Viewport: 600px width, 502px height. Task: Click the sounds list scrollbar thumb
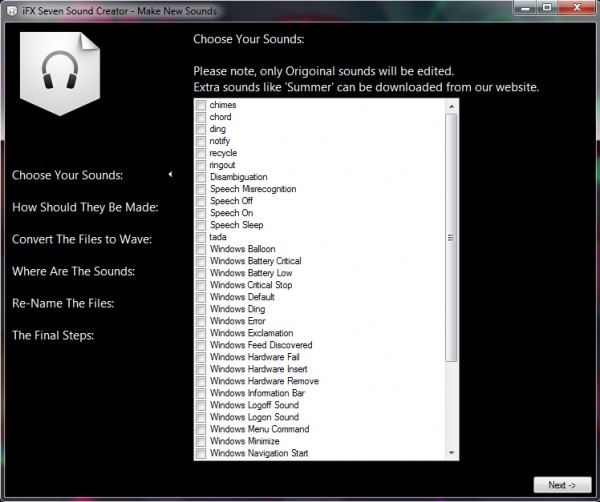pyautogui.click(x=451, y=237)
